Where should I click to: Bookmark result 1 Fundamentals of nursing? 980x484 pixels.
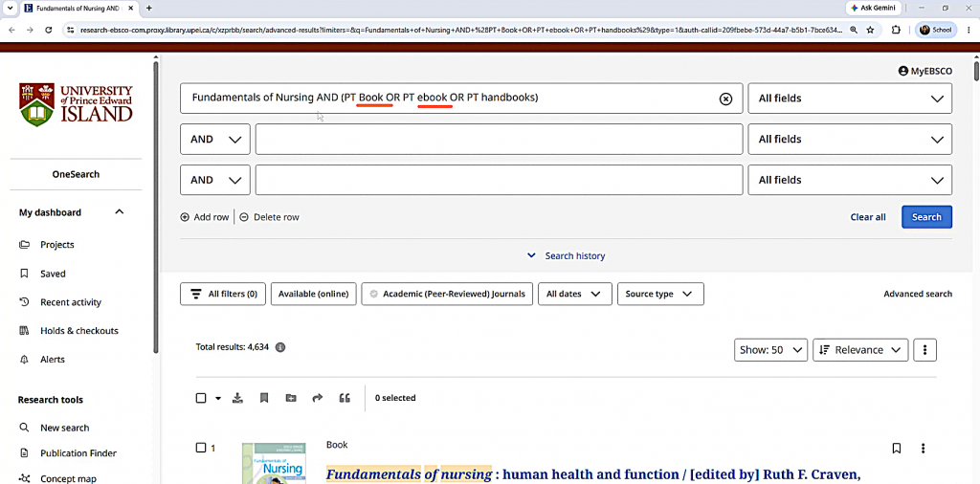[x=896, y=448]
